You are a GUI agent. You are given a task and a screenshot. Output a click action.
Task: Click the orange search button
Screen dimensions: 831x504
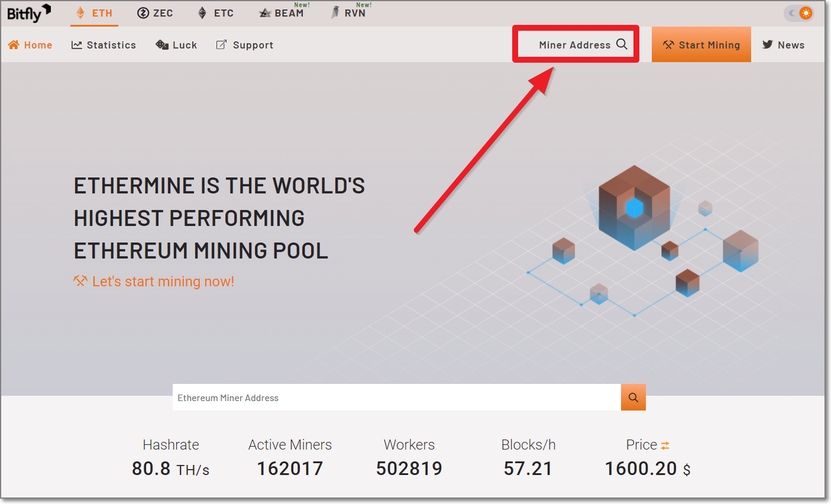(633, 398)
